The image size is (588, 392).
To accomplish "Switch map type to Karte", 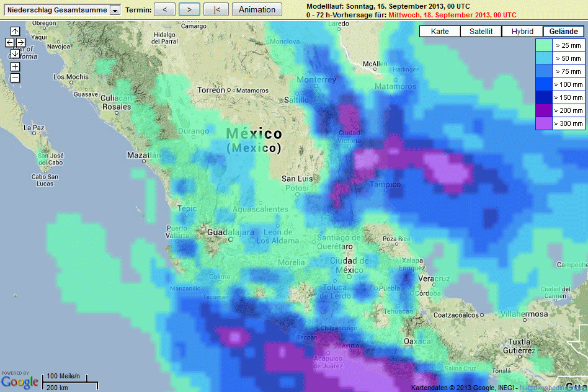I will click(440, 32).
